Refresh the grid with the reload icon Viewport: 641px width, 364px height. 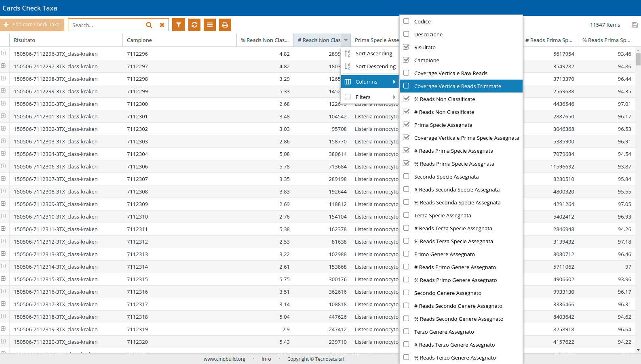194,25
